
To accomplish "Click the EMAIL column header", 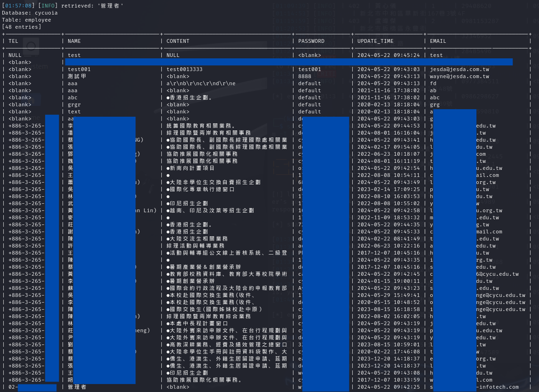I will pos(437,41).
